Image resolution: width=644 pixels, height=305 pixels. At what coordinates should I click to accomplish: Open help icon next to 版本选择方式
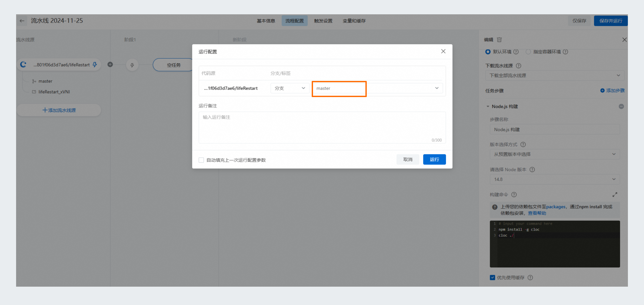click(523, 144)
